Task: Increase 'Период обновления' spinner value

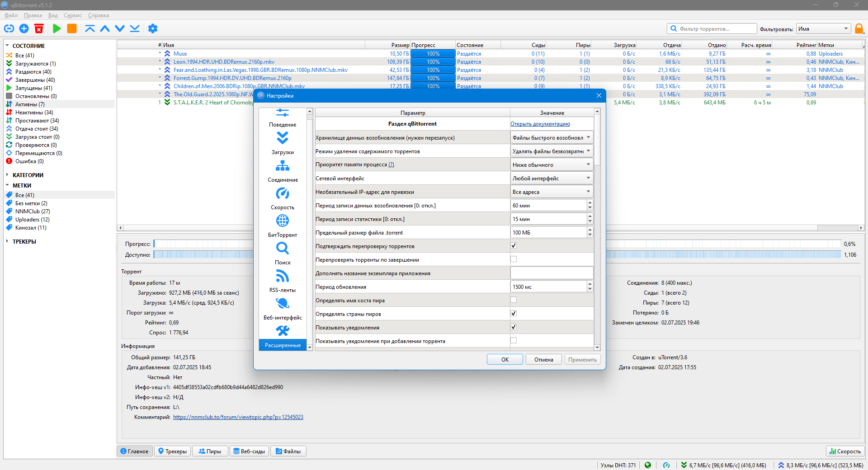Action: click(x=590, y=284)
